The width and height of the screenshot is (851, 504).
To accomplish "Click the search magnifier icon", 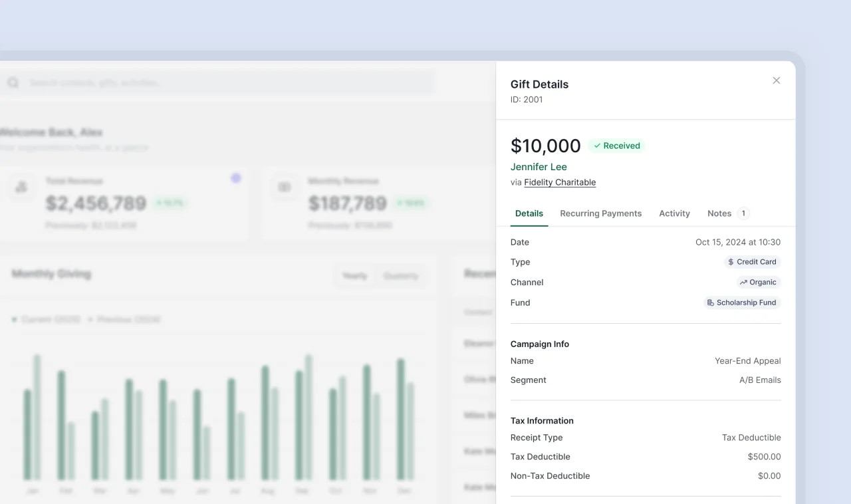I will [x=13, y=83].
